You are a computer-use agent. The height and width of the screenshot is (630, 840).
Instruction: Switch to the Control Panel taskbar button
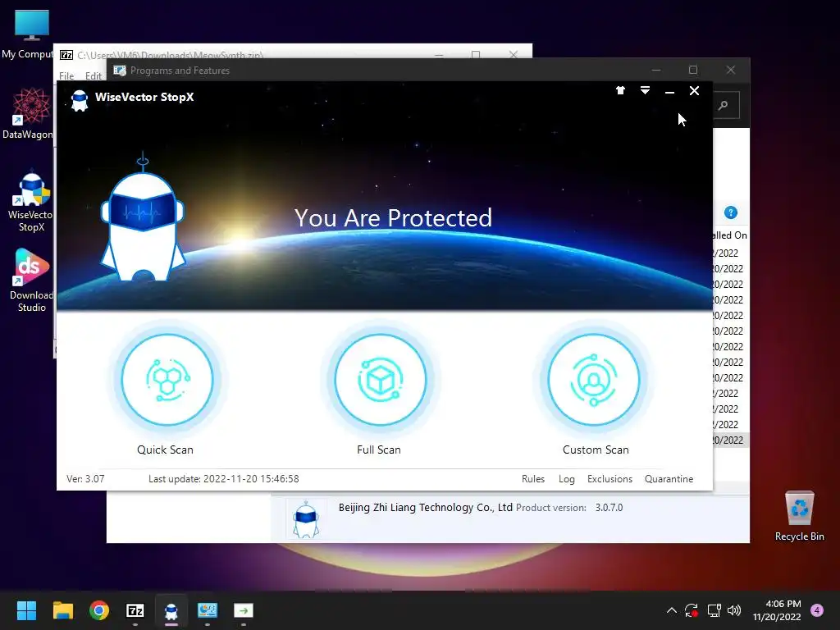208,610
